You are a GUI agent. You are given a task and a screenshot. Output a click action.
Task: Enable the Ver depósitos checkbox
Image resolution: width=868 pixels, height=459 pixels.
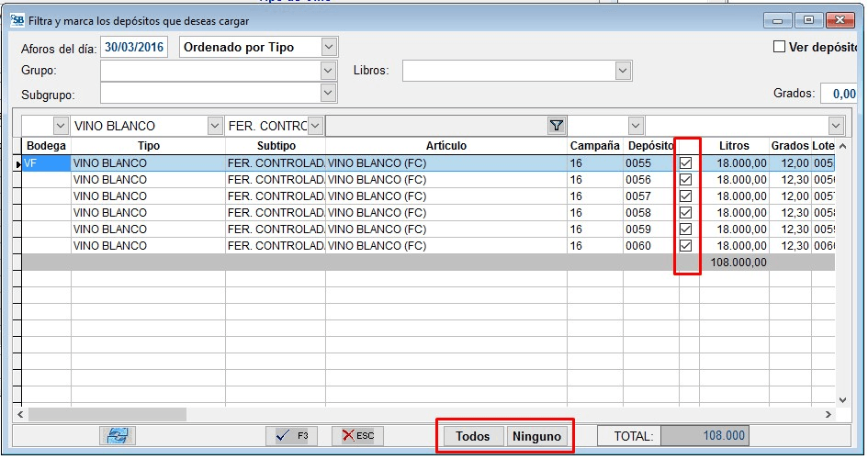tap(779, 47)
